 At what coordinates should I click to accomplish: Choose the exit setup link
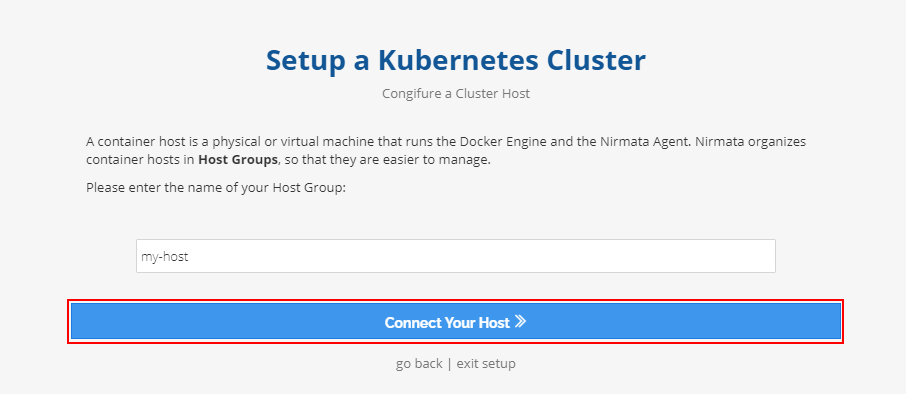pyautogui.click(x=486, y=363)
